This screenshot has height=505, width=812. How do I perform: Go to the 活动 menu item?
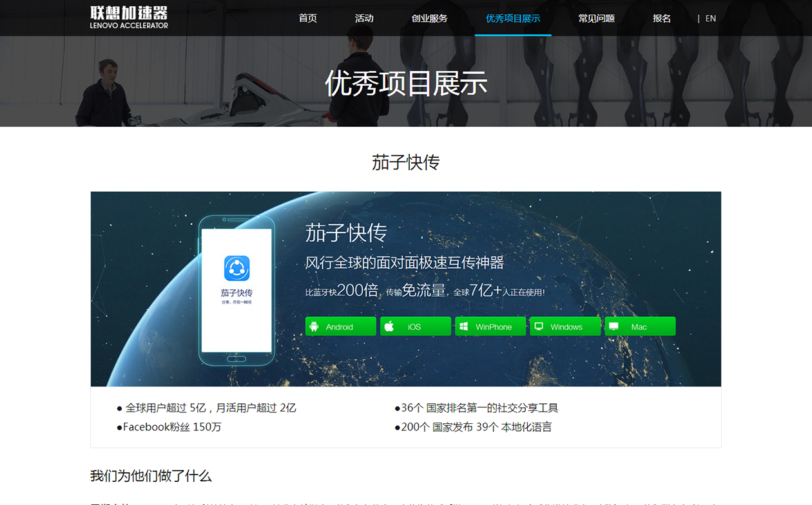tap(364, 18)
